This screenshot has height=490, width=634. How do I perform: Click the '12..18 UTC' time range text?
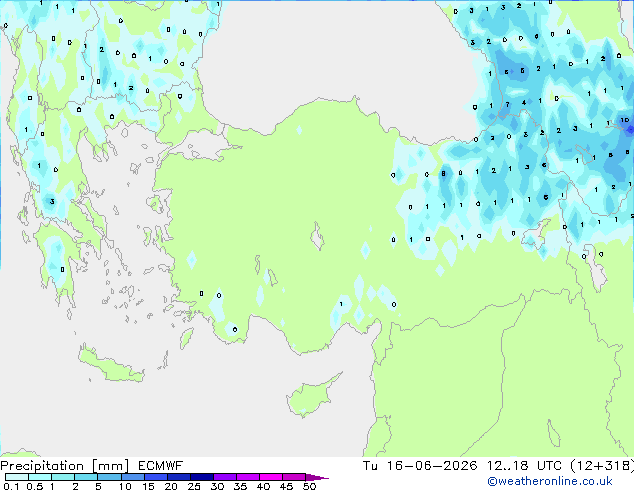(524, 466)
